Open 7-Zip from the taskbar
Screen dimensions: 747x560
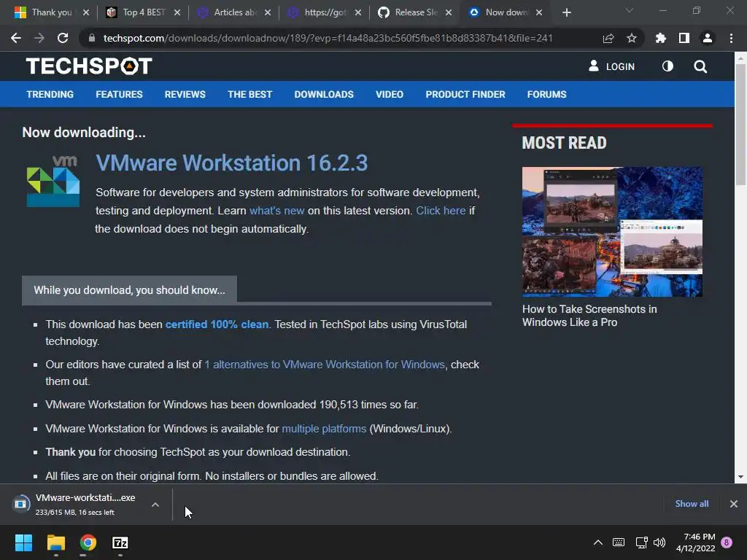[120, 542]
